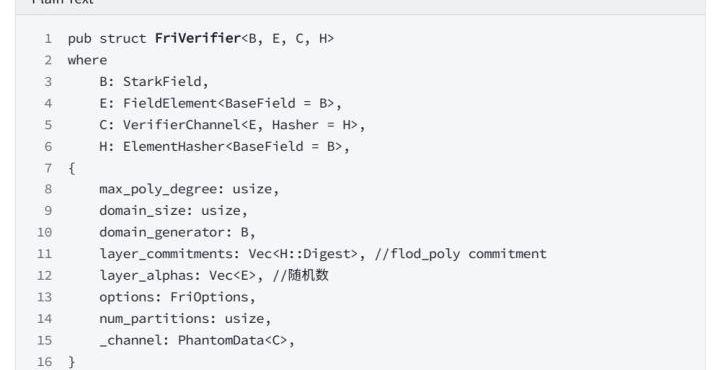Click StarkField on line 3

(162, 81)
